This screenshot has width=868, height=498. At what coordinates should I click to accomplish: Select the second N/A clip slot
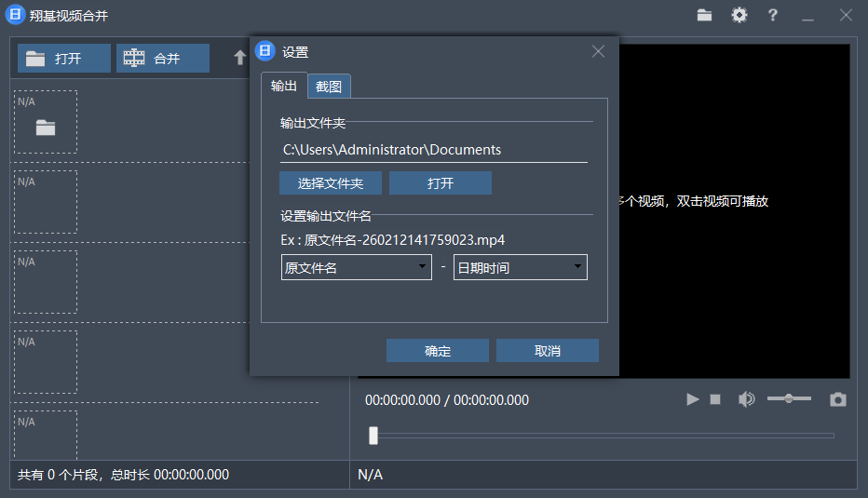[x=46, y=202]
